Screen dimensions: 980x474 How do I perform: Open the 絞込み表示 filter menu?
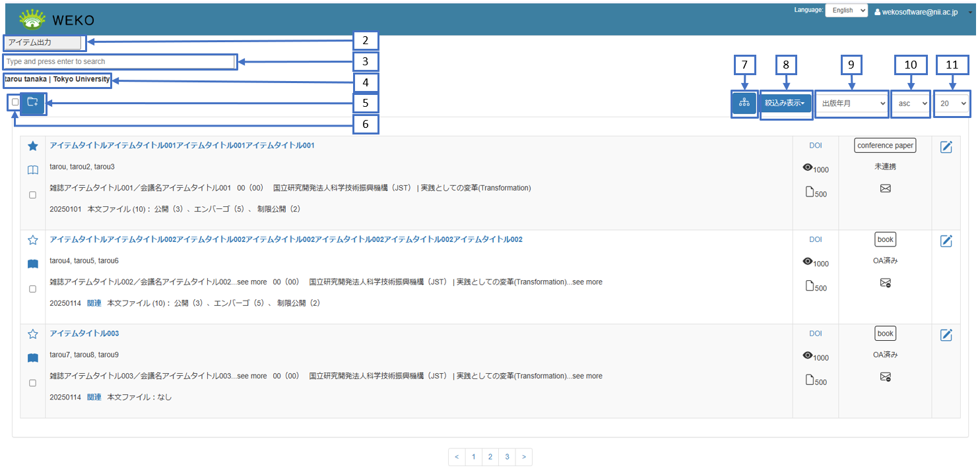click(785, 104)
